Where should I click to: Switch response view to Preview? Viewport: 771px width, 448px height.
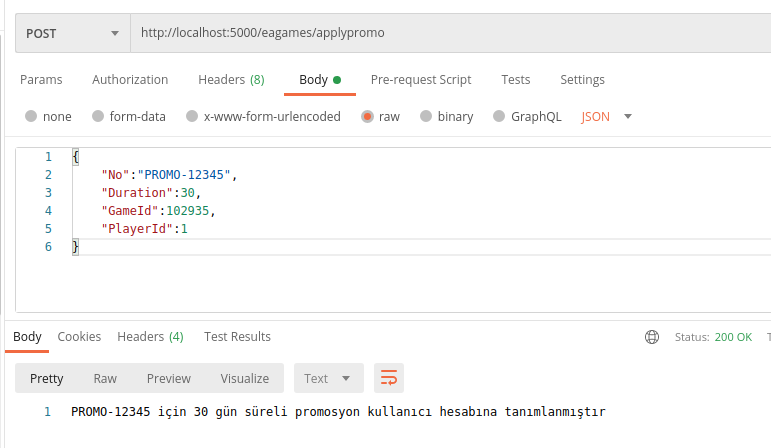169,378
